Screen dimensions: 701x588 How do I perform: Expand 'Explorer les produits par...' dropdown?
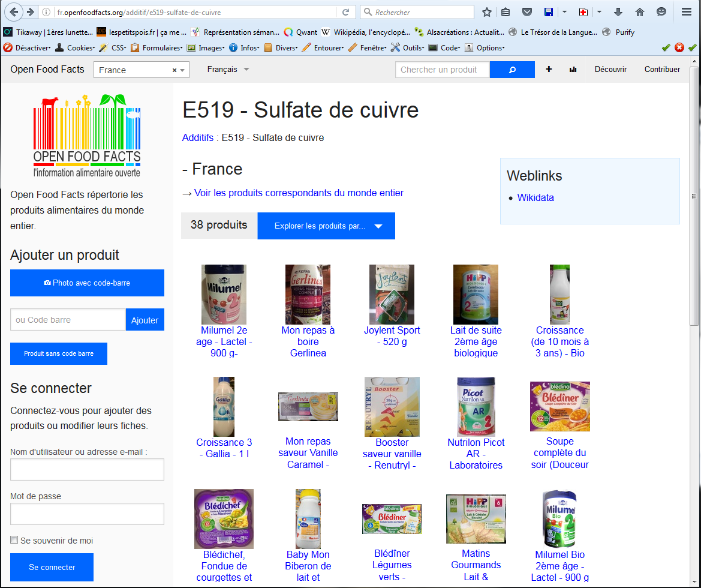coord(326,226)
